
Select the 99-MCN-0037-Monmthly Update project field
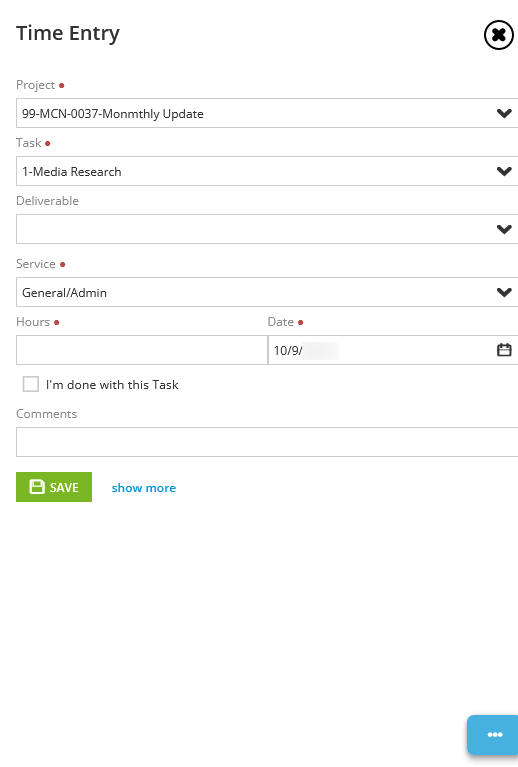267,113
